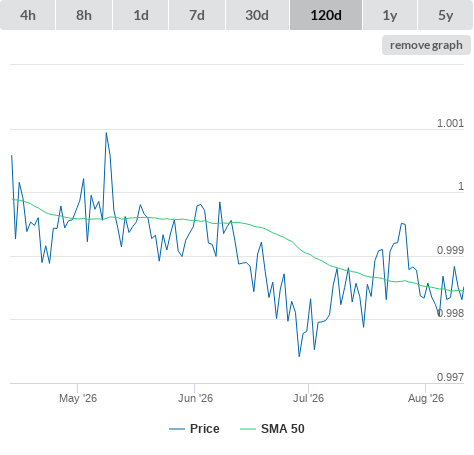Click the Jun '26 axis label

click(x=195, y=398)
